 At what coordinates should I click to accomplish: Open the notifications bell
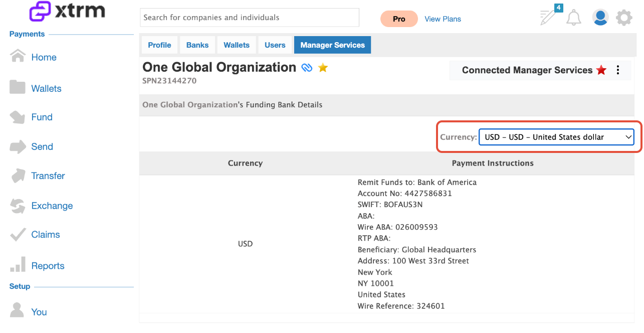tap(574, 18)
